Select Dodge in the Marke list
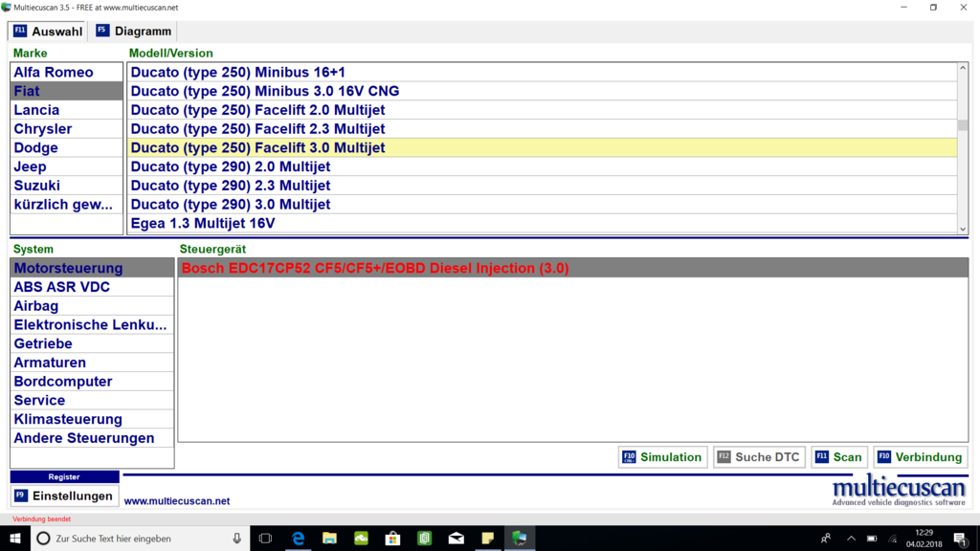This screenshot has height=551, width=980. (x=66, y=147)
